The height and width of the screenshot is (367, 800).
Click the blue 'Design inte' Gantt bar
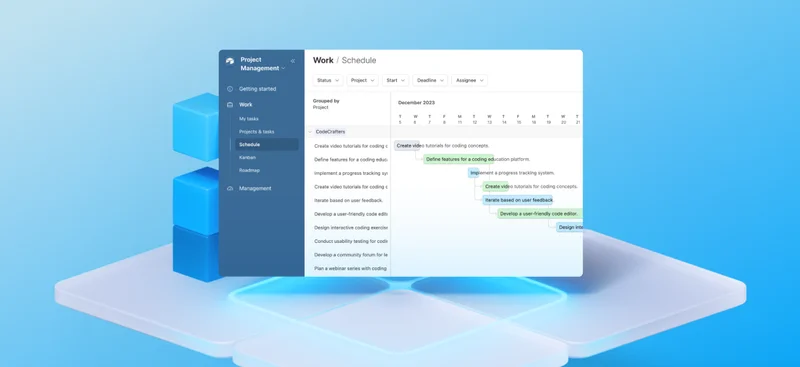coord(569,227)
